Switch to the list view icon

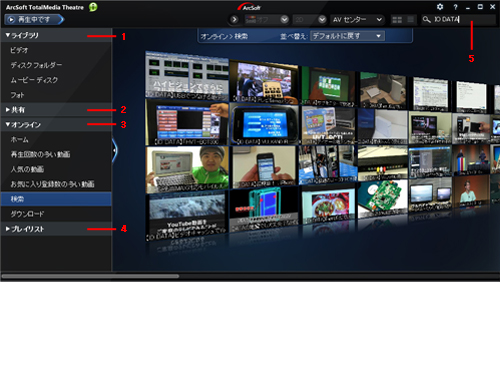pyautogui.click(x=411, y=20)
